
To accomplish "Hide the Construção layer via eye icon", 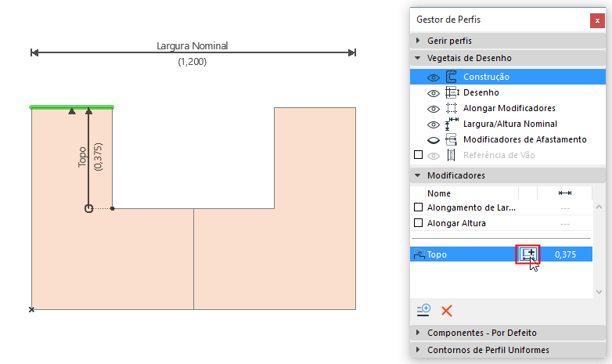I will (x=434, y=77).
